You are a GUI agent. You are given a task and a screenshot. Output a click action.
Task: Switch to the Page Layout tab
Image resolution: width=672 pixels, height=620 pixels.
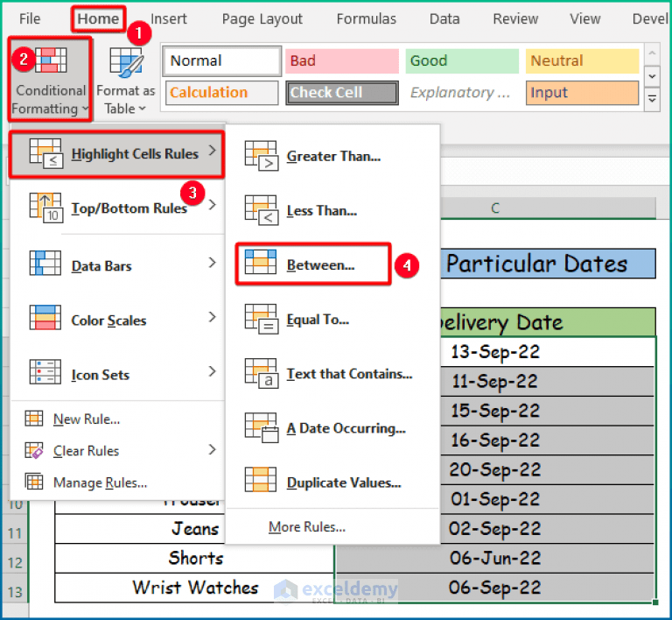click(262, 19)
